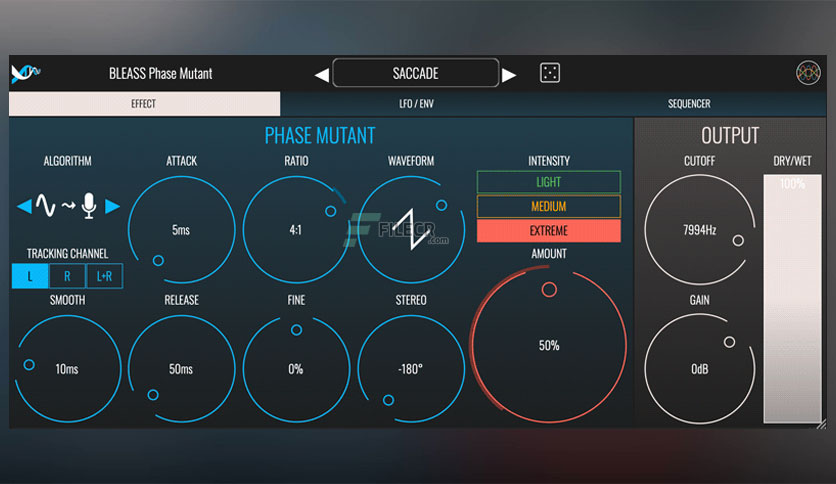Open the SEQUENCER tab
Image resolution: width=836 pixels, height=484 pixels.
click(689, 103)
